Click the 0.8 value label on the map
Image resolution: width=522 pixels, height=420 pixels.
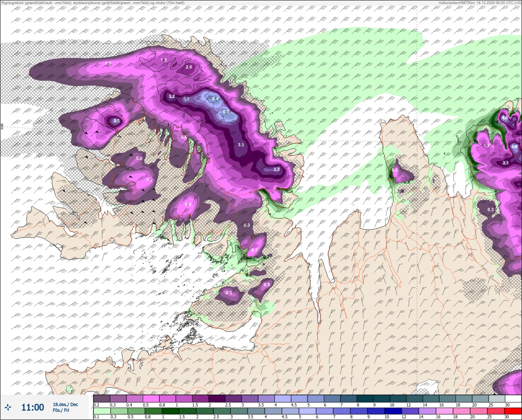pyautogui.click(x=188, y=204)
